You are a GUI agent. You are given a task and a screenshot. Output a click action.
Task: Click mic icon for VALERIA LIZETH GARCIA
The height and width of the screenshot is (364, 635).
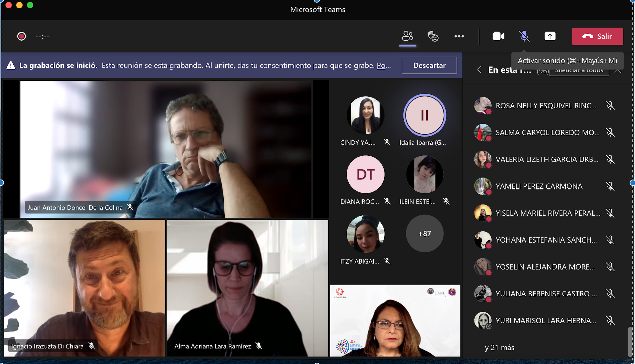[610, 159]
